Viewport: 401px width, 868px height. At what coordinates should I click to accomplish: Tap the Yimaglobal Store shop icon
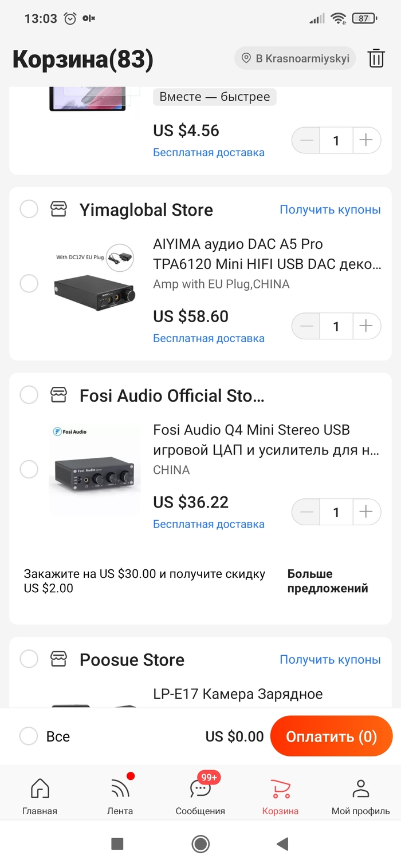59,209
